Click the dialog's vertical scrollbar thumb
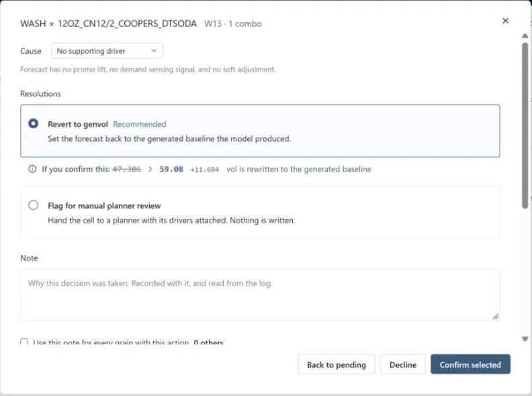The width and height of the screenshot is (532, 396). click(x=525, y=126)
